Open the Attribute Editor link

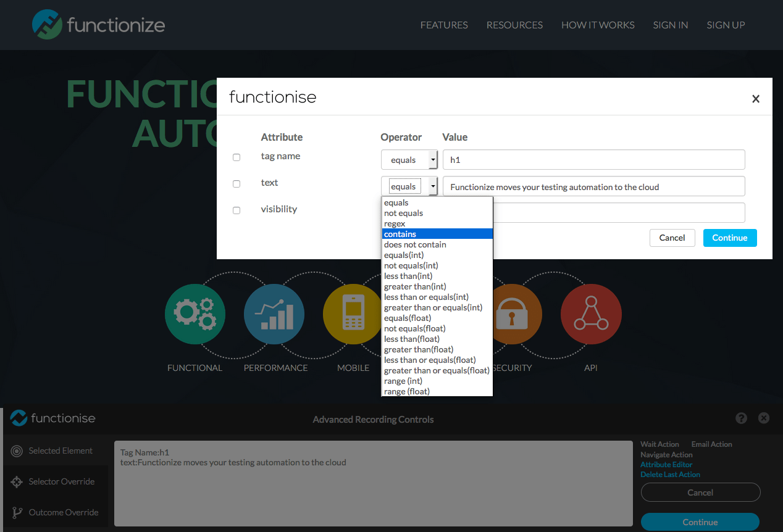point(666,465)
